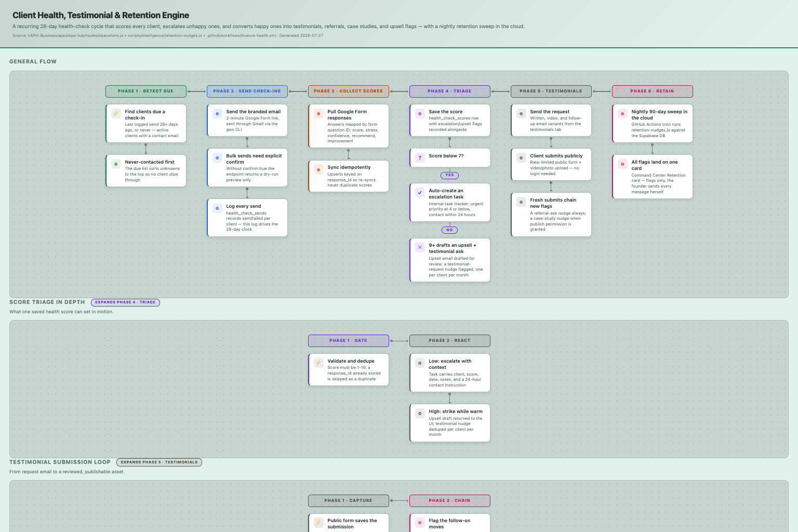Click 'GitHub Actions cron runs' description
The image size is (798, 532).
point(659,130)
